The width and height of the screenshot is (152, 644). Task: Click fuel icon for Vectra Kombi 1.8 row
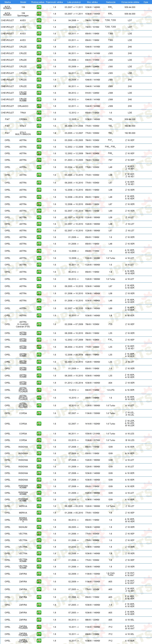(39, 566)
